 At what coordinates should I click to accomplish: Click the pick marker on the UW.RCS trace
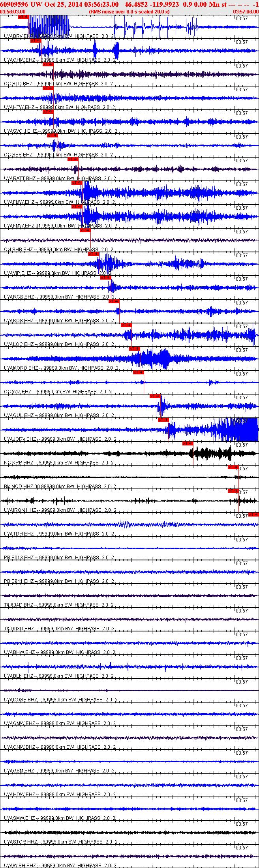[105, 277]
